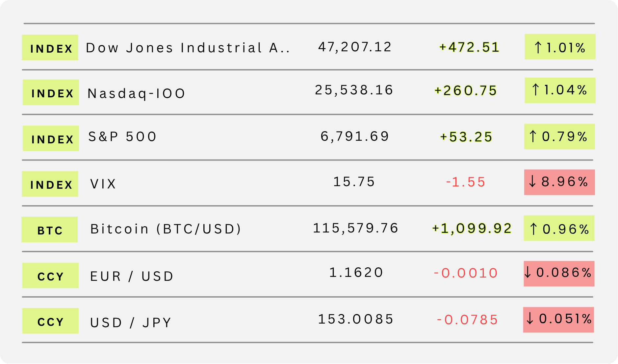This screenshot has height=364, width=618.
Task: Click the VIX 8.96% down badge
Action: pyautogui.click(x=559, y=182)
